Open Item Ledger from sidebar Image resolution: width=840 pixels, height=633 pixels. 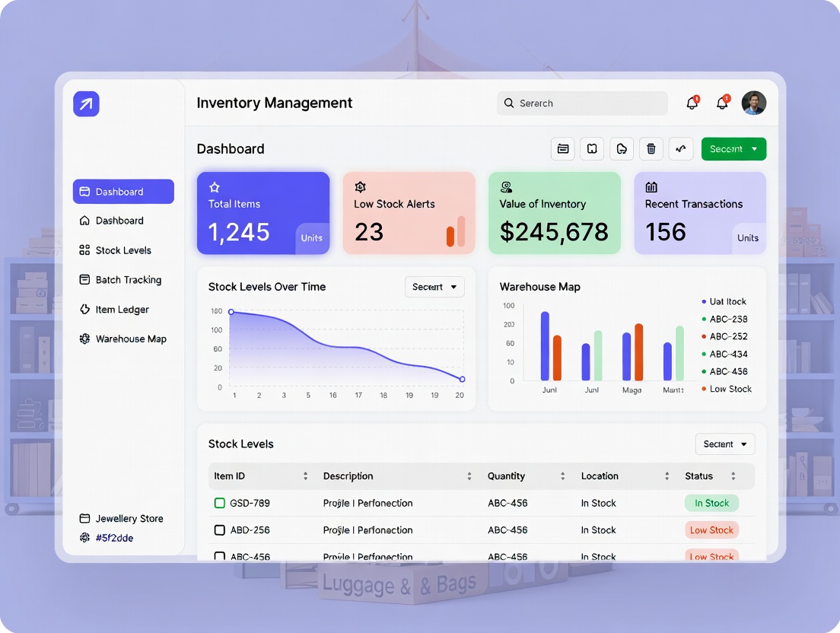tap(122, 310)
